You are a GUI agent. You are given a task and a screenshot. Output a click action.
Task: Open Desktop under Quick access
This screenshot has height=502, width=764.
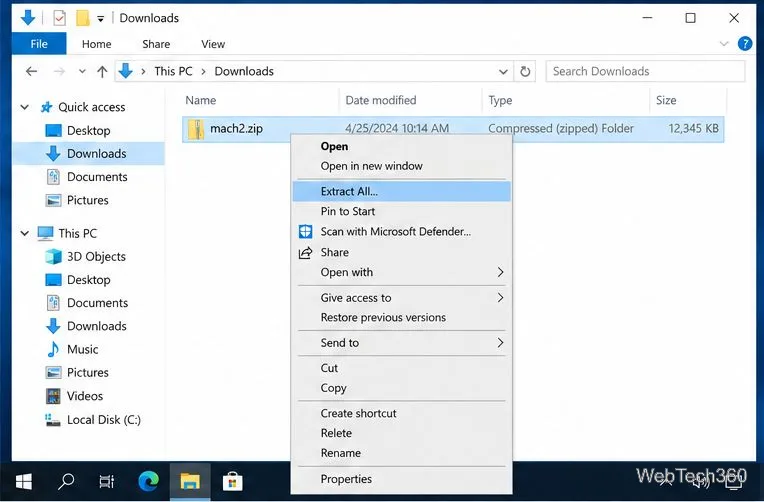click(x=89, y=130)
